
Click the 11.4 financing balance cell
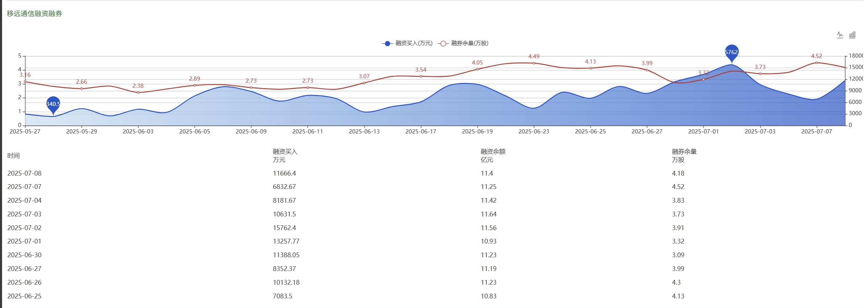(487, 174)
